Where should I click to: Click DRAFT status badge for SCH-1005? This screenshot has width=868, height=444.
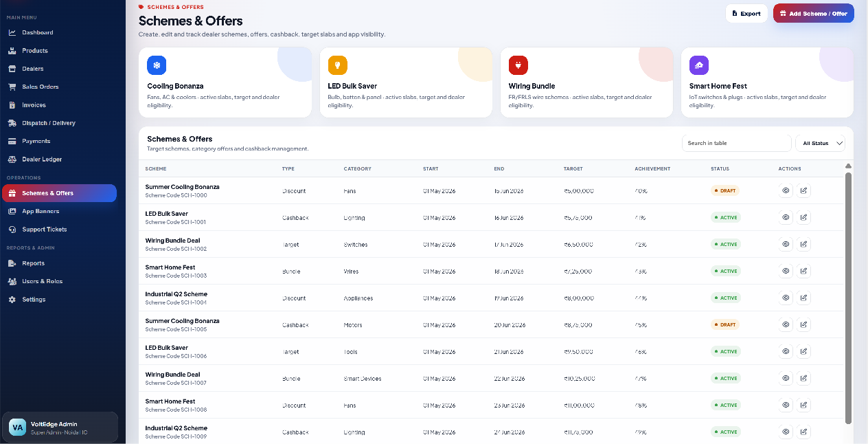point(725,324)
